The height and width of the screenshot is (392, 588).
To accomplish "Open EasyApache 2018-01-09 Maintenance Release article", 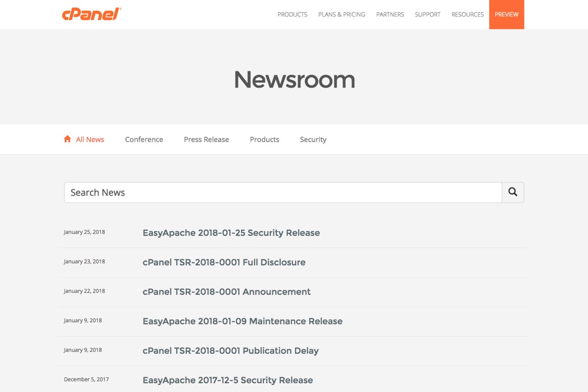I will click(242, 321).
